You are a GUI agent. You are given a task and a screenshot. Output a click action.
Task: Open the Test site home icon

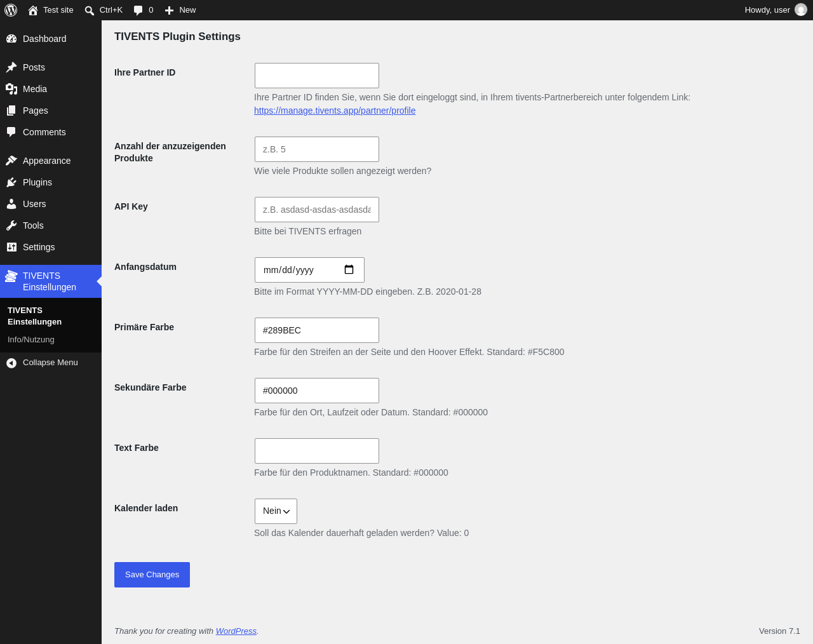coord(33,10)
